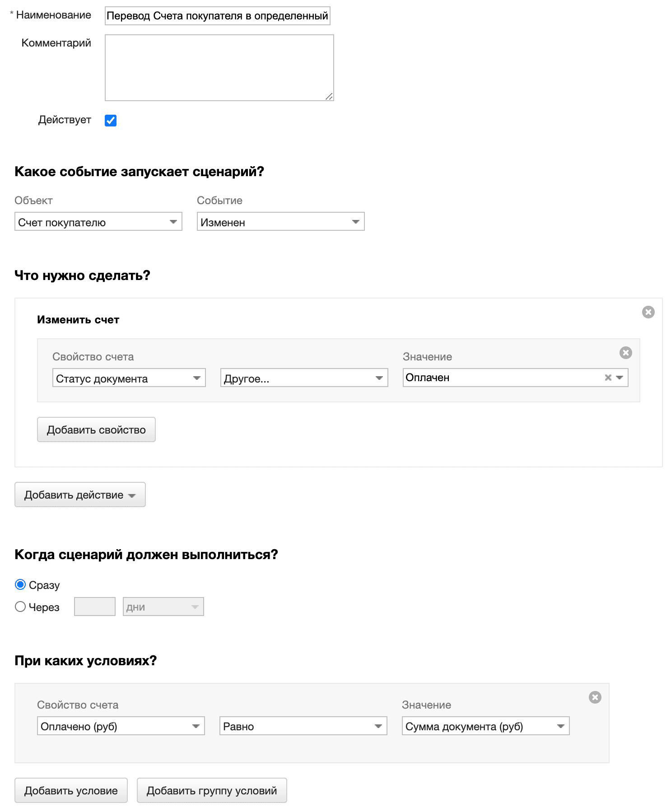The height and width of the screenshot is (812, 671).
Task: Expand the 'Равно' operator dropdown
Action: [303, 726]
